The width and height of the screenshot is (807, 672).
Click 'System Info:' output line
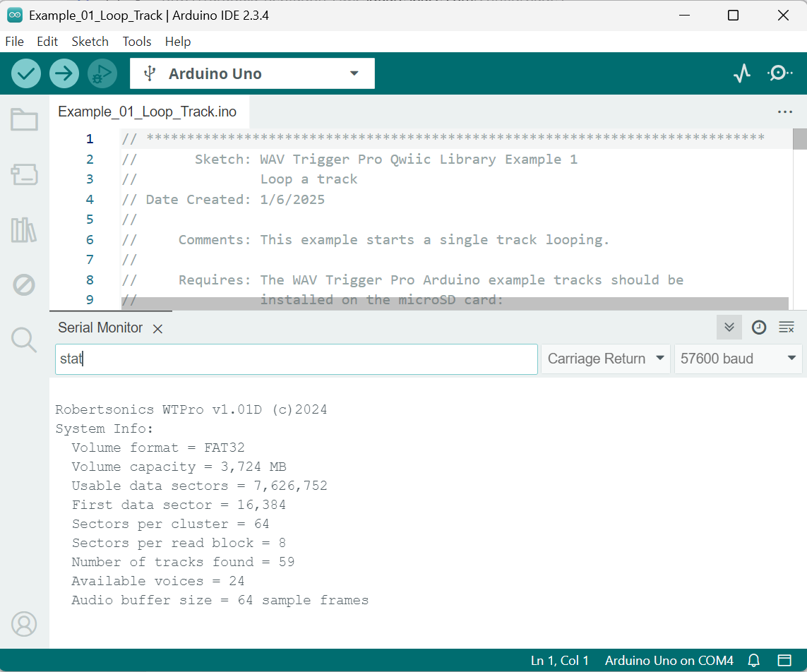(104, 428)
